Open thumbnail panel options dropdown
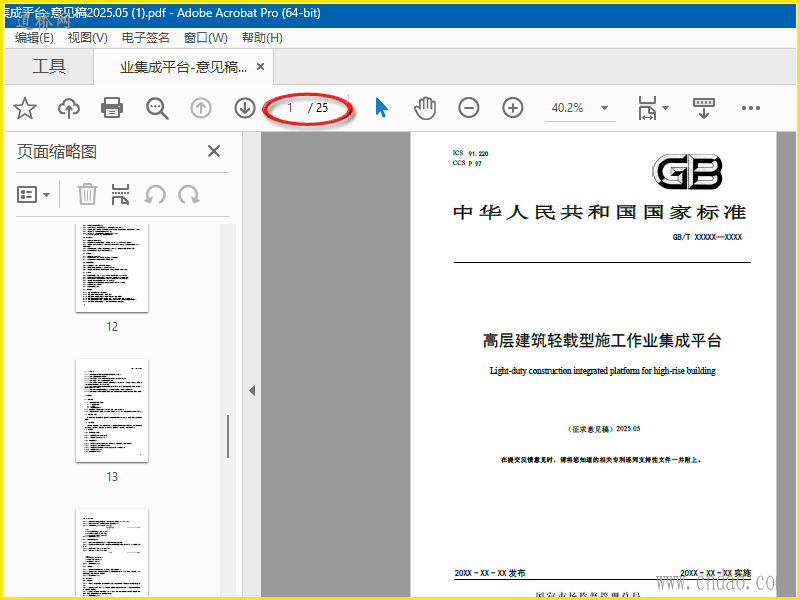 [34, 194]
